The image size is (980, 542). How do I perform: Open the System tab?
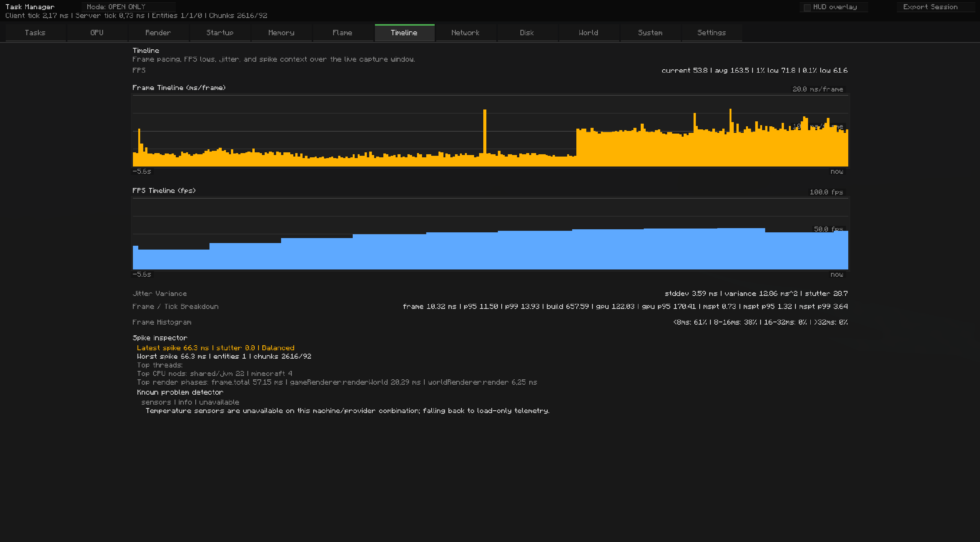click(650, 33)
